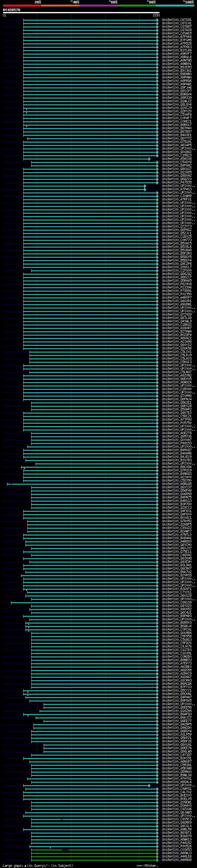
Task: Select hit label UniRef100_Q9FJA6
Action: 177,88
